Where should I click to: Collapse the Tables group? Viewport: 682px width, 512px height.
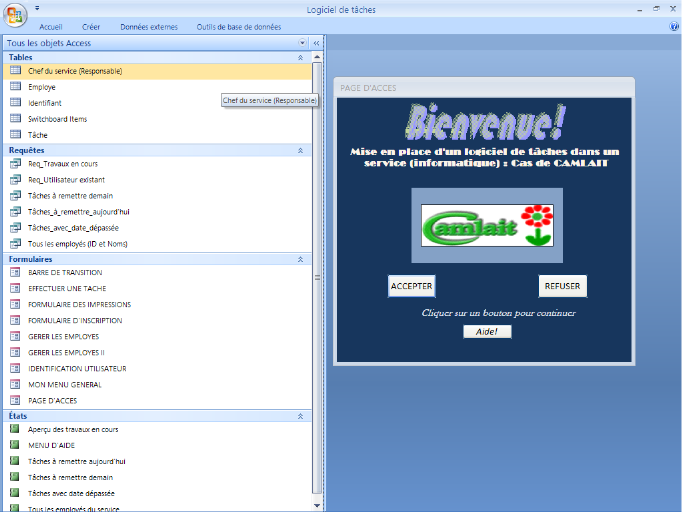pos(300,57)
